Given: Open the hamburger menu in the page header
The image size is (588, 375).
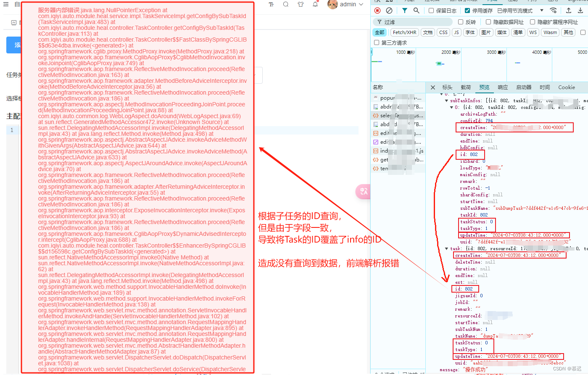Looking at the screenshot, I should click(x=6, y=4).
